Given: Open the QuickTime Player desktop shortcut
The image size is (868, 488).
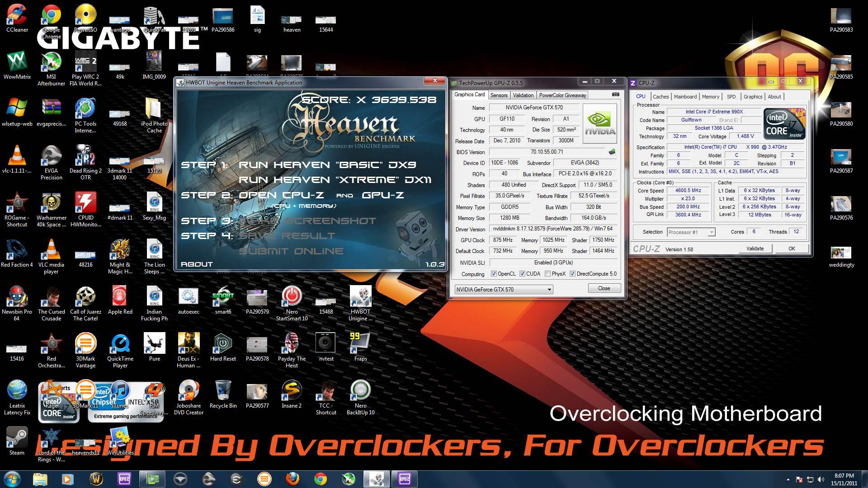Looking at the screenshot, I should tap(120, 351).
